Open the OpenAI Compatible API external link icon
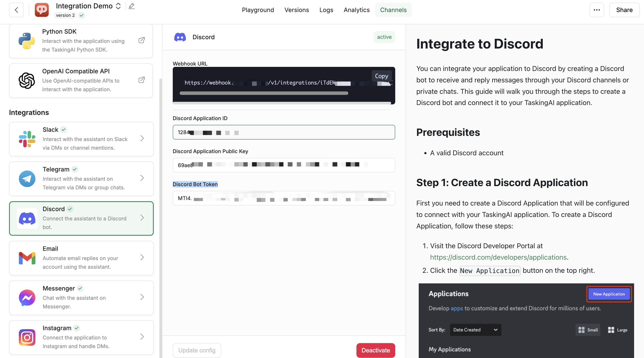The image size is (644, 358). pyautogui.click(x=142, y=80)
